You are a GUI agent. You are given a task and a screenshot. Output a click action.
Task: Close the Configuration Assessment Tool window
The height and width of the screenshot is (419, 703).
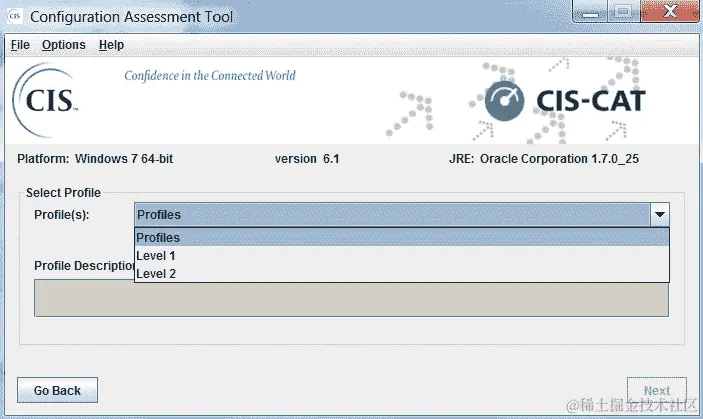(x=670, y=12)
